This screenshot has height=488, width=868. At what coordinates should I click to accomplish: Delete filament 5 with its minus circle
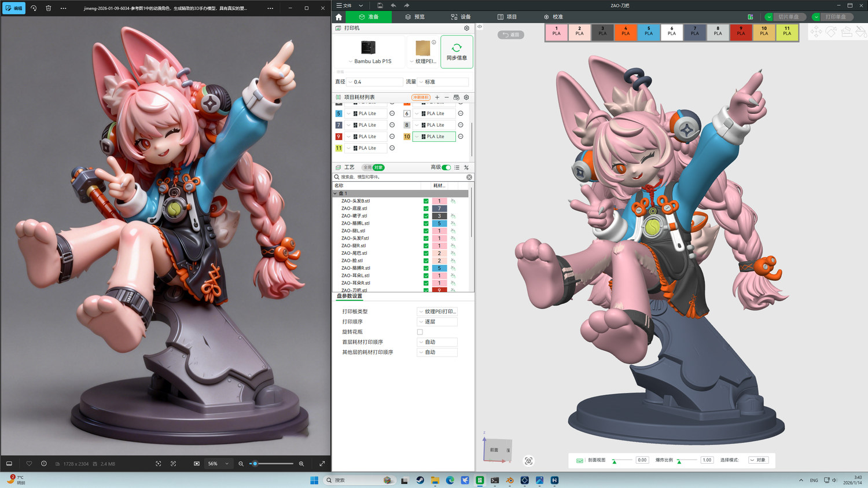pos(392,113)
